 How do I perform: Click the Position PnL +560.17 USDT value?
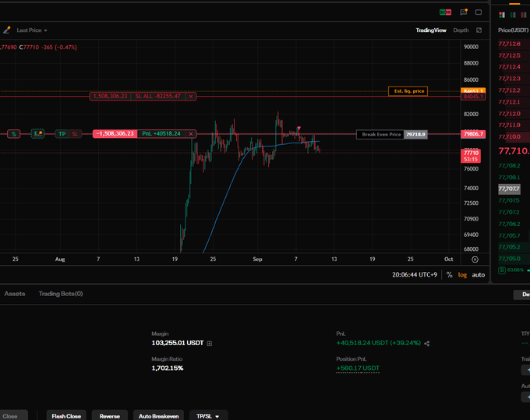point(358,368)
